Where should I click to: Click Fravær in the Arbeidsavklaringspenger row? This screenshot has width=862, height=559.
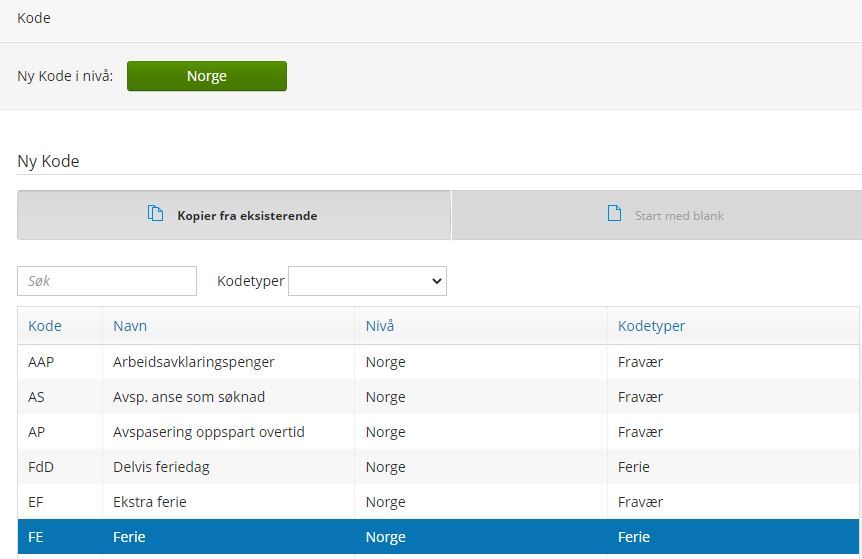tap(640, 362)
